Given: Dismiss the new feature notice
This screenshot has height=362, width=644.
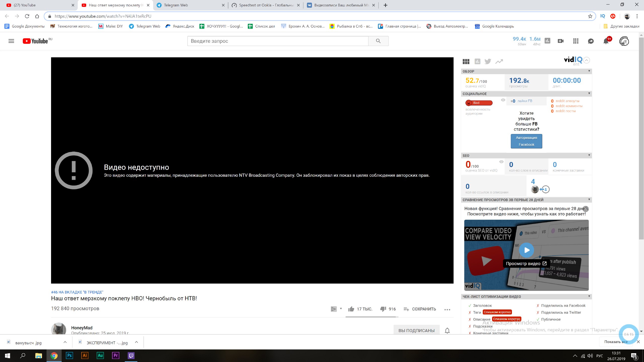Looking at the screenshot, I should 586,208.
